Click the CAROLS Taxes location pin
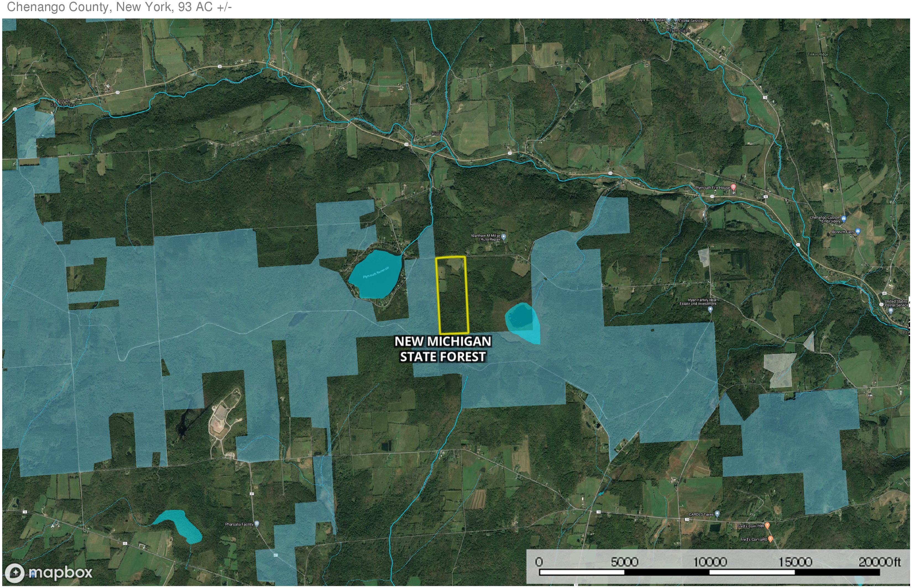The width and height of the screenshot is (912, 588). pyautogui.click(x=717, y=514)
